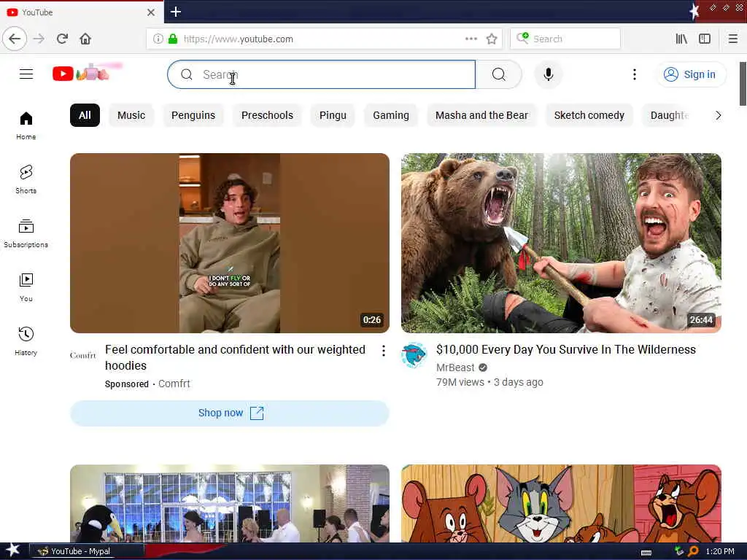Click the taskbar start star icon
This screenshot has height=560, width=747.
pyautogui.click(x=13, y=550)
